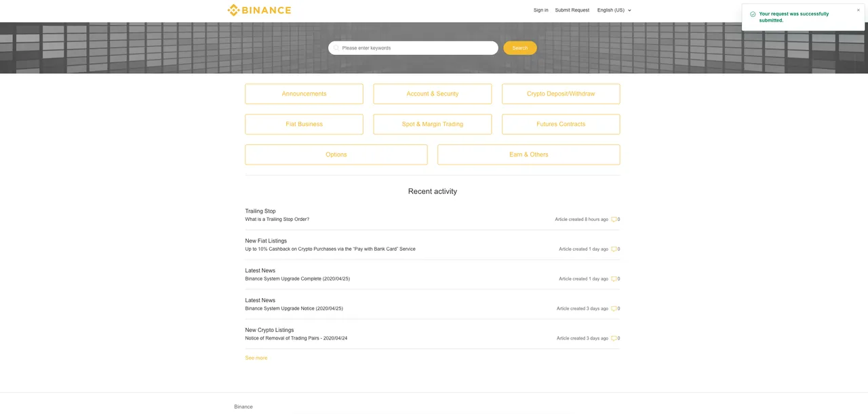The width and height of the screenshot is (868, 414).
Task: Click comment icon on System Upgrade Complete row
Action: point(614,279)
